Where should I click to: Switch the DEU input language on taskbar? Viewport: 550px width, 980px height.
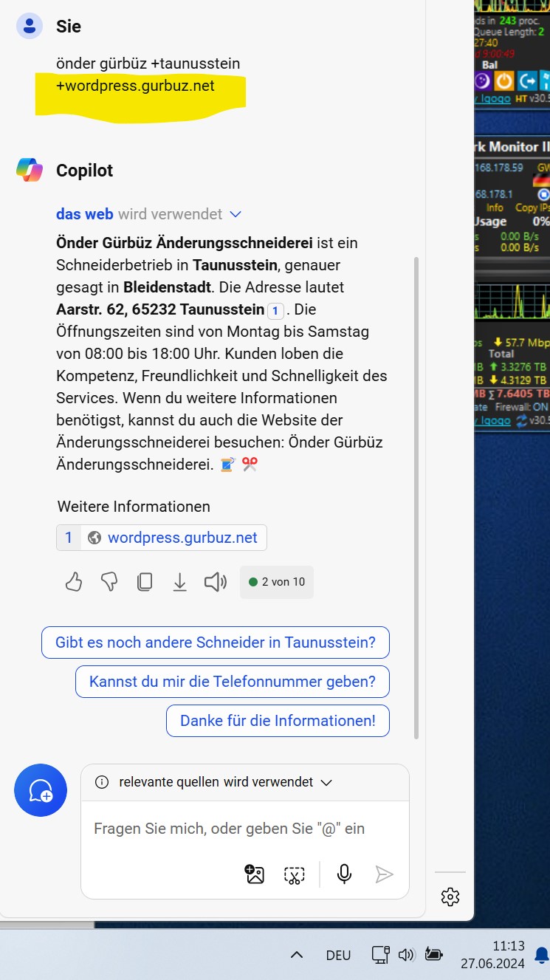point(338,955)
